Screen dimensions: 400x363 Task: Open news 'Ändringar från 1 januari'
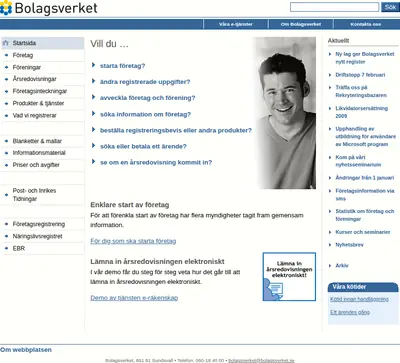pyautogui.click(x=364, y=178)
